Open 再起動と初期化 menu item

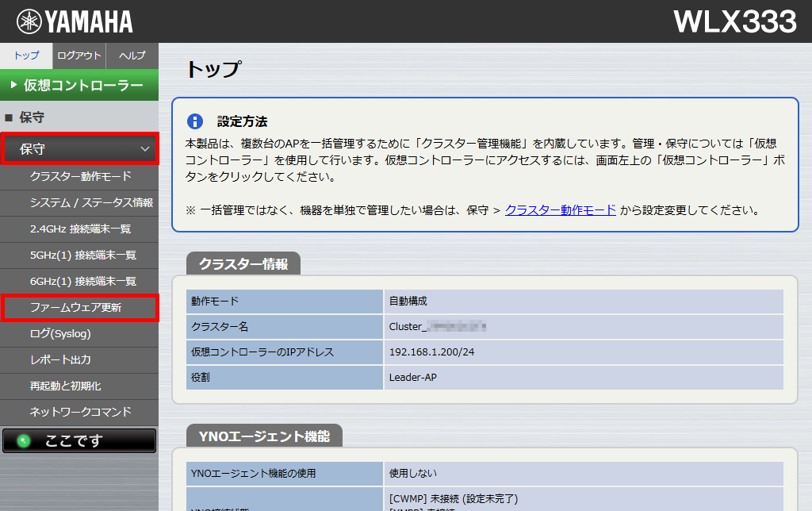[x=79, y=386]
